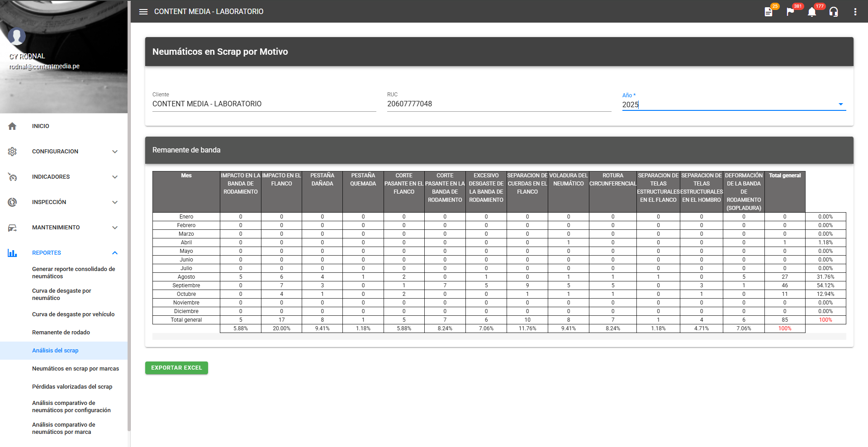Click the document notifications icon
868x447 pixels.
768,12
